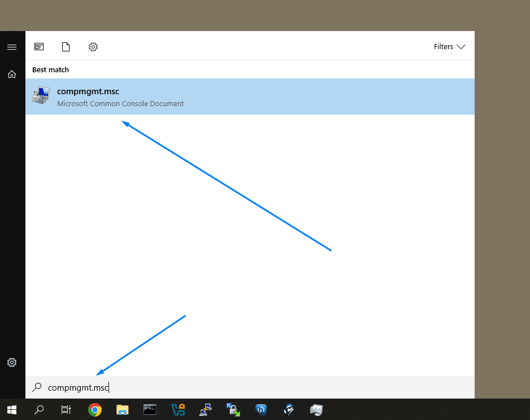Expand the Filters dropdown

pos(450,47)
